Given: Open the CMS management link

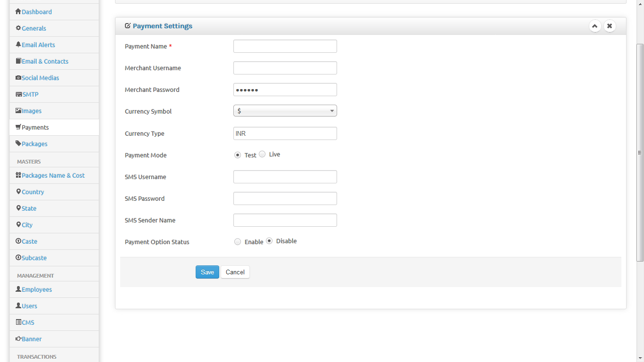Looking at the screenshot, I should [x=28, y=322].
